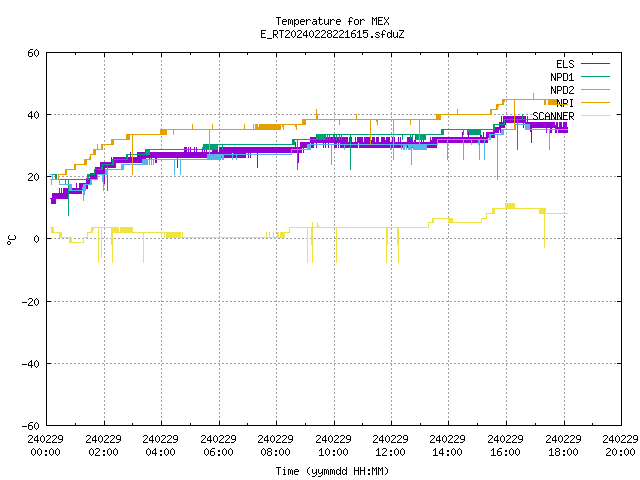Image resolution: width=640 pixels, height=480 pixels.
Task: Click the NPI legend label
Action: pos(565,103)
